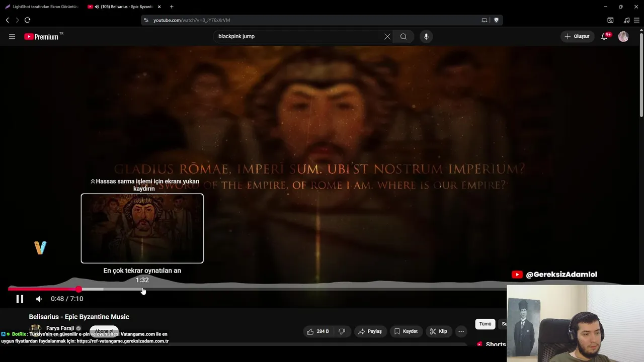644x362 pixels.
Task: Open the Oluştur create menu
Action: click(x=577, y=37)
